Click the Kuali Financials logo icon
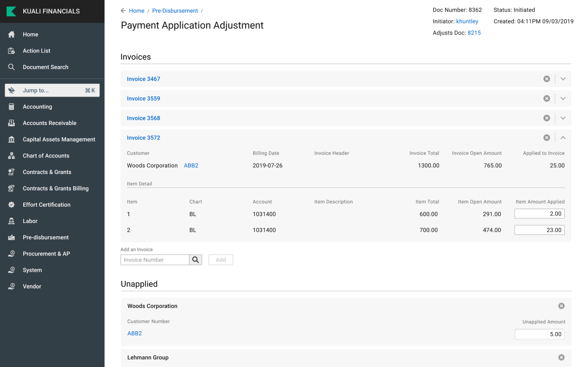The width and height of the screenshot is (588, 367). tap(12, 11)
